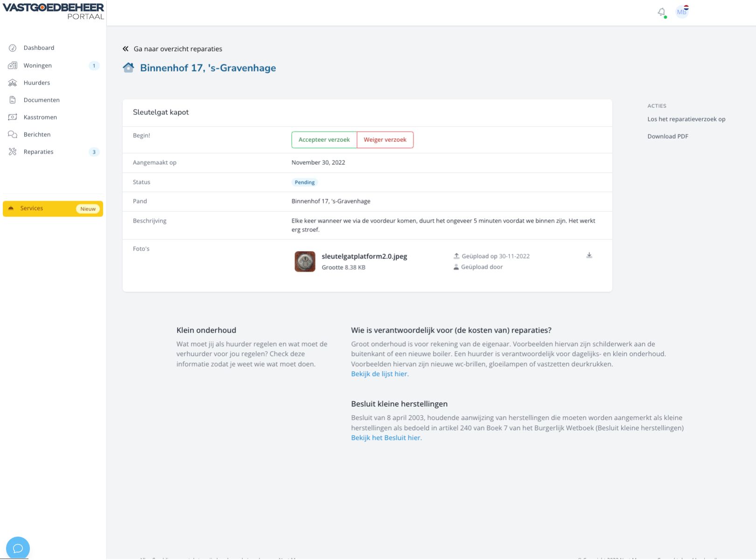Click the double-chevron back arrow icon

click(126, 49)
